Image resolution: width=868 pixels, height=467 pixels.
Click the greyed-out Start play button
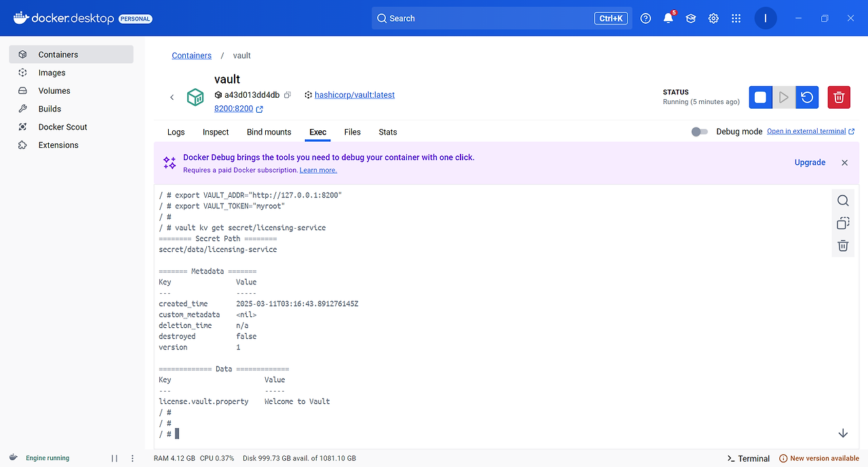pyautogui.click(x=784, y=97)
